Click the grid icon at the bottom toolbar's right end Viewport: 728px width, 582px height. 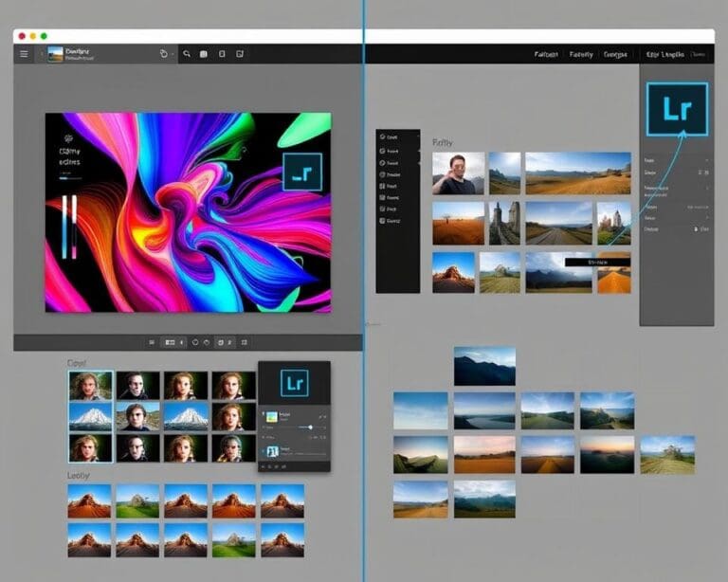click(x=244, y=342)
